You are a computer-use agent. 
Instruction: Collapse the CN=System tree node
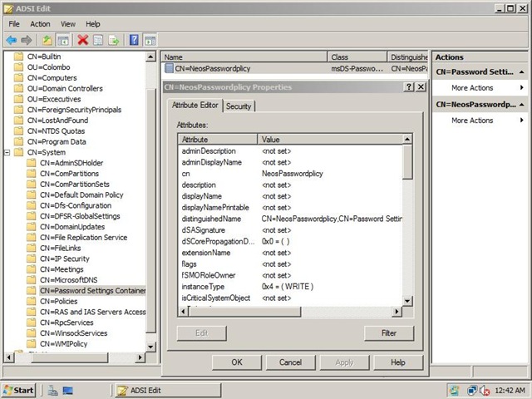click(7, 152)
